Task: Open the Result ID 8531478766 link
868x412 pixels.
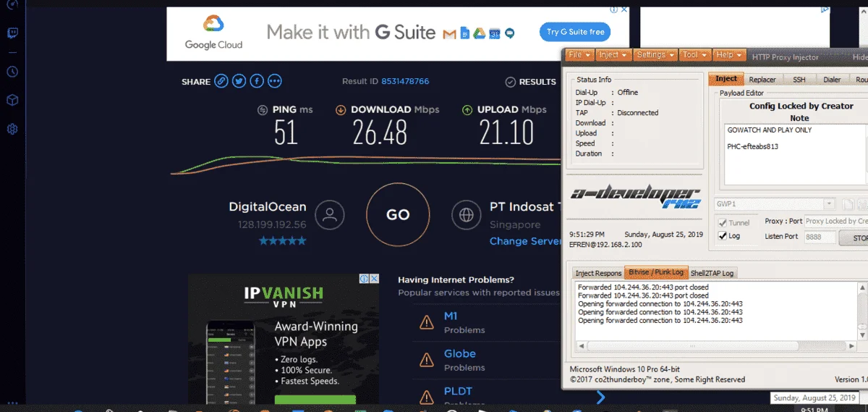Action: coord(405,82)
